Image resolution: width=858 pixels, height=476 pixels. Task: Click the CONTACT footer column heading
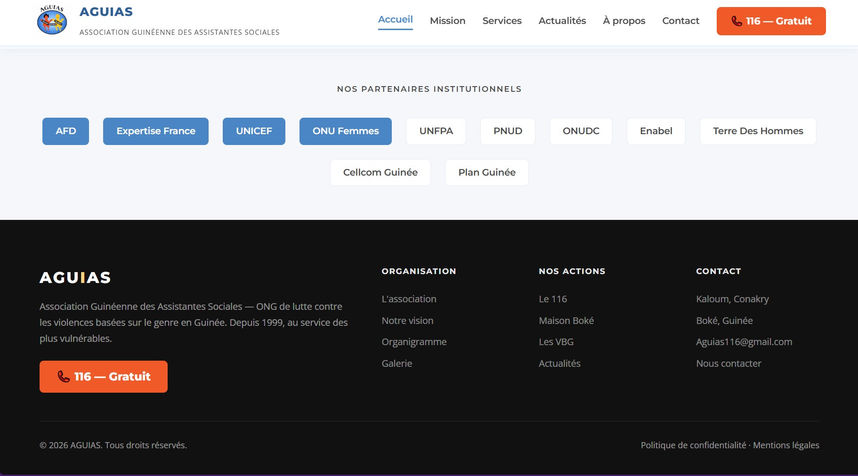click(x=718, y=271)
